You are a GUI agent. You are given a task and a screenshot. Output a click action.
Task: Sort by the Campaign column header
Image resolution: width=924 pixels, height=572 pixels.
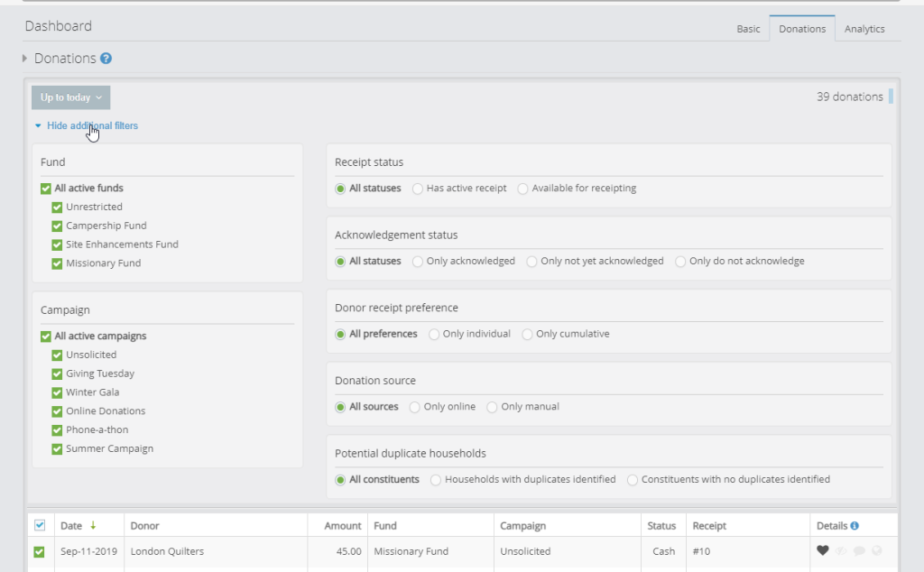click(x=522, y=525)
